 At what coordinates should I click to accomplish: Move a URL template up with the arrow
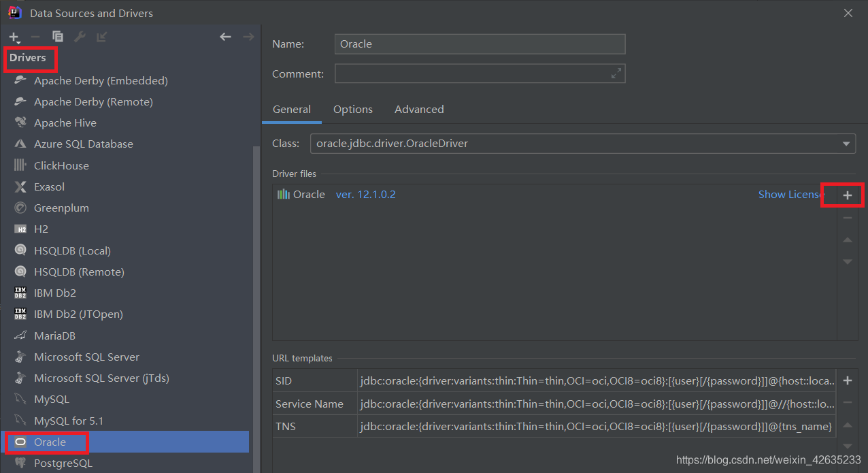point(848,425)
